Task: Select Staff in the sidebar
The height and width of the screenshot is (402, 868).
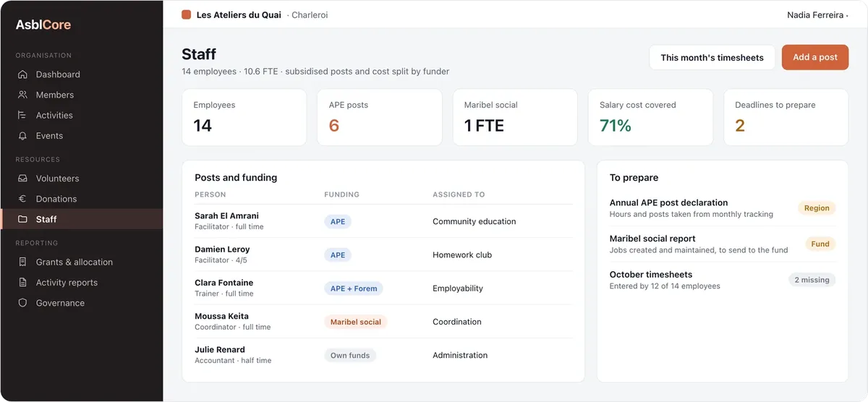Action: click(82, 219)
